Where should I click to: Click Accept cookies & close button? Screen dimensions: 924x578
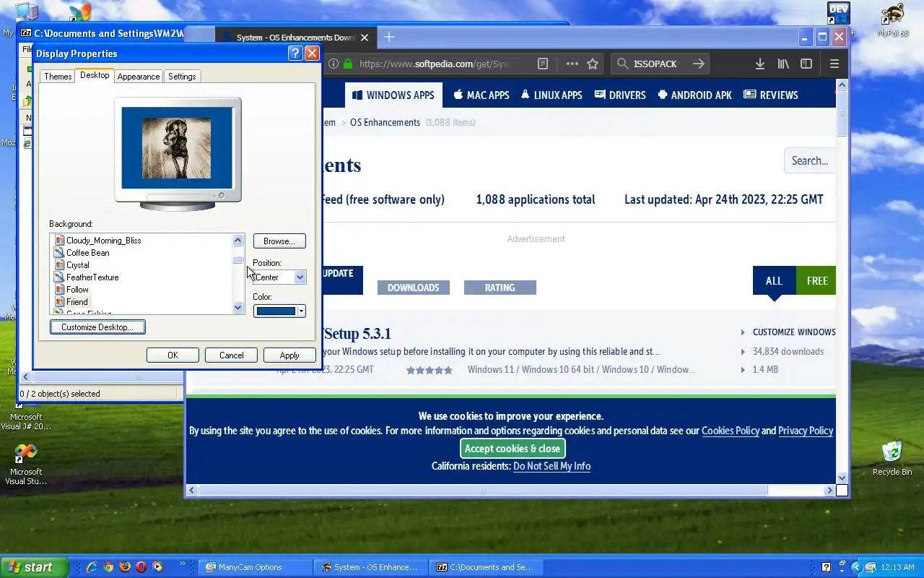[513, 449]
